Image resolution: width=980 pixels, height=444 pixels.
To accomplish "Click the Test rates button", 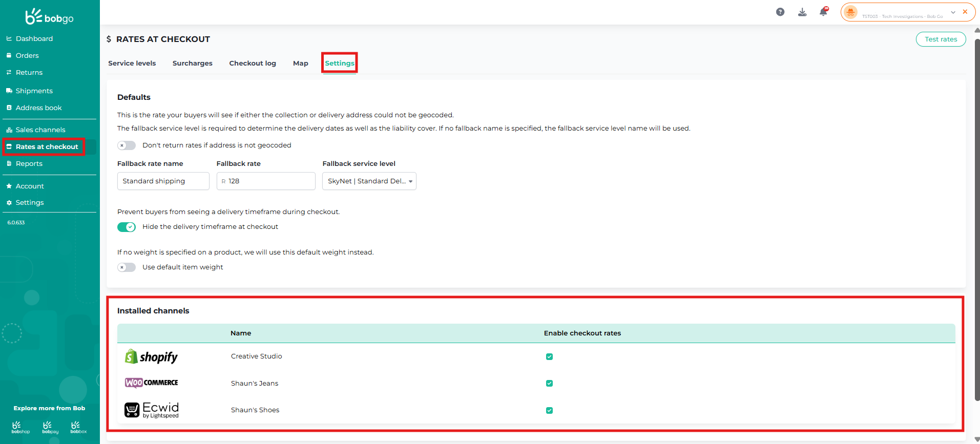I will click(x=941, y=39).
